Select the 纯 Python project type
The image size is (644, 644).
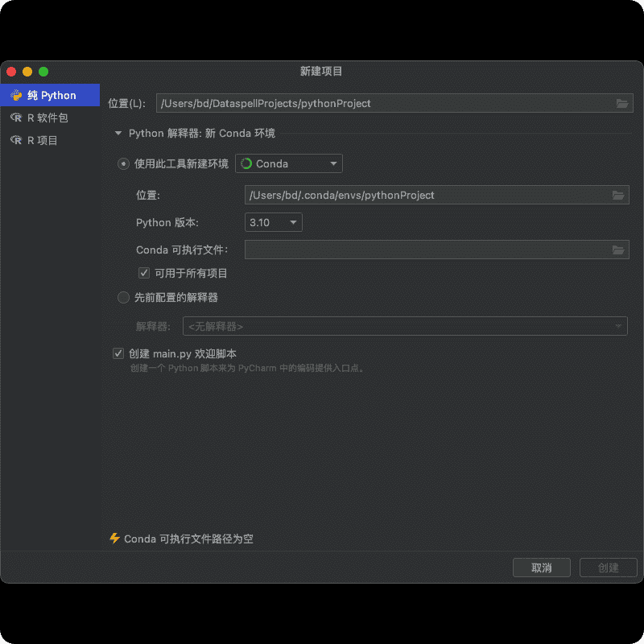[50, 95]
